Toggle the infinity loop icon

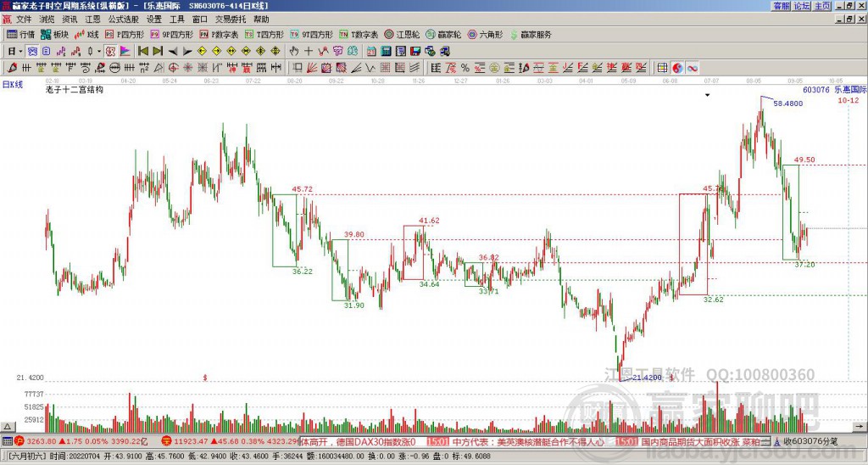pyautogui.click(x=692, y=68)
